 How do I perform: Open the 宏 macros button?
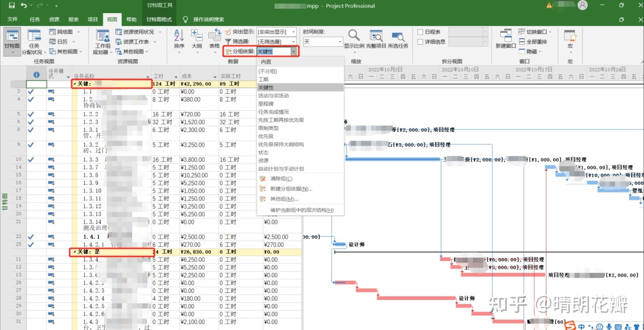click(x=570, y=41)
